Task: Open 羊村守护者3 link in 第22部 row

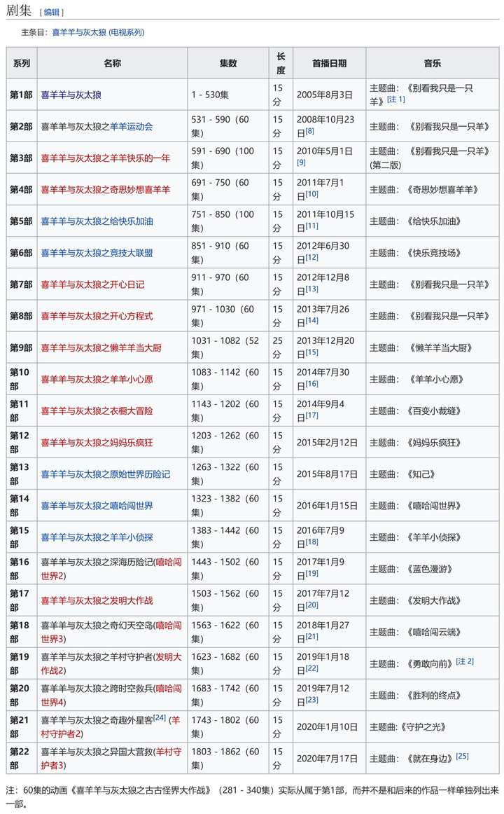Action: click(x=111, y=759)
